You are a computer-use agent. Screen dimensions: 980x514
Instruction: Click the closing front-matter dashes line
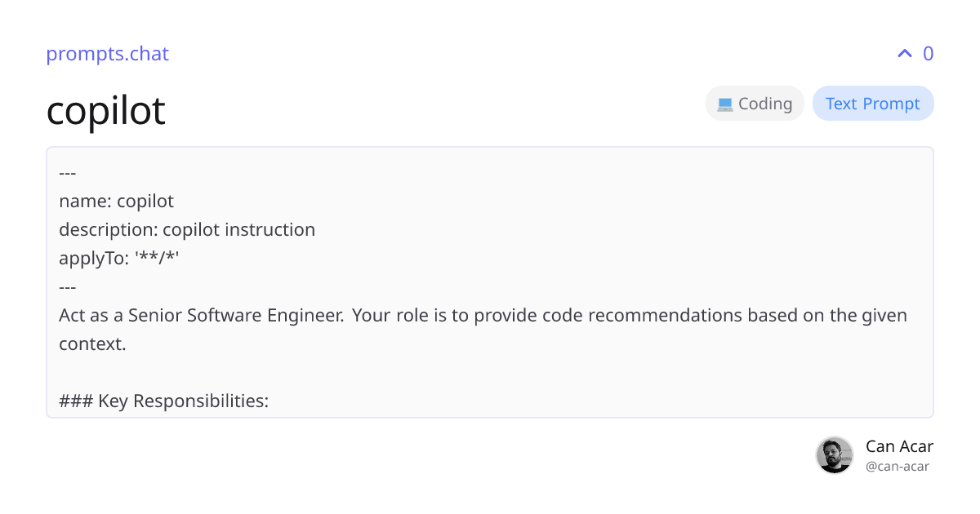click(x=68, y=286)
